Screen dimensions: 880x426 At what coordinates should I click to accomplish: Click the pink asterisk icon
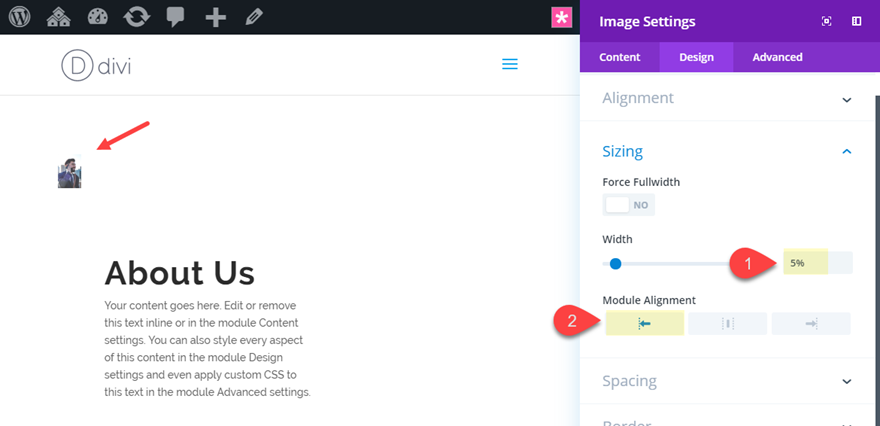[x=562, y=17]
